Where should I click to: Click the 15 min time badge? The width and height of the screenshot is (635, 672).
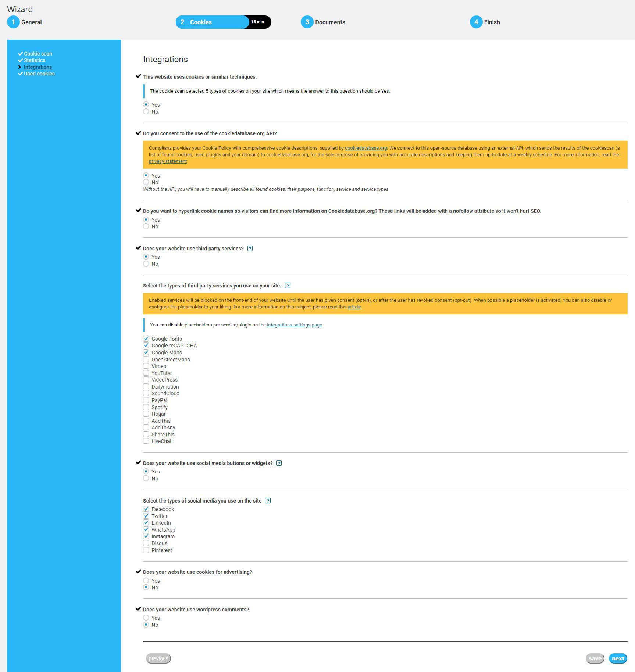click(x=258, y=22)
